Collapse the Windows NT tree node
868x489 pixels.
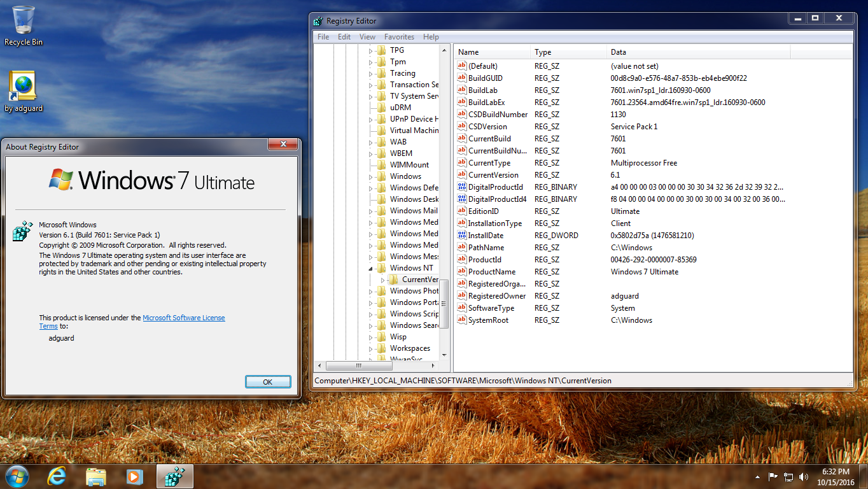coord(371,269)
